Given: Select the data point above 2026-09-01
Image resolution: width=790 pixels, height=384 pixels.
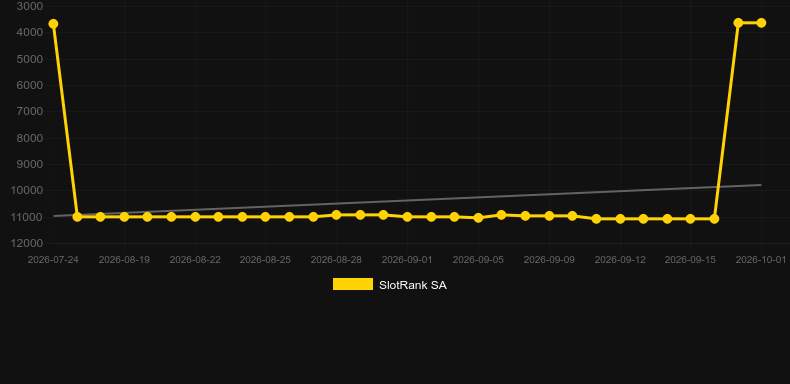Looking at the screenshot, I should (407, 217).
